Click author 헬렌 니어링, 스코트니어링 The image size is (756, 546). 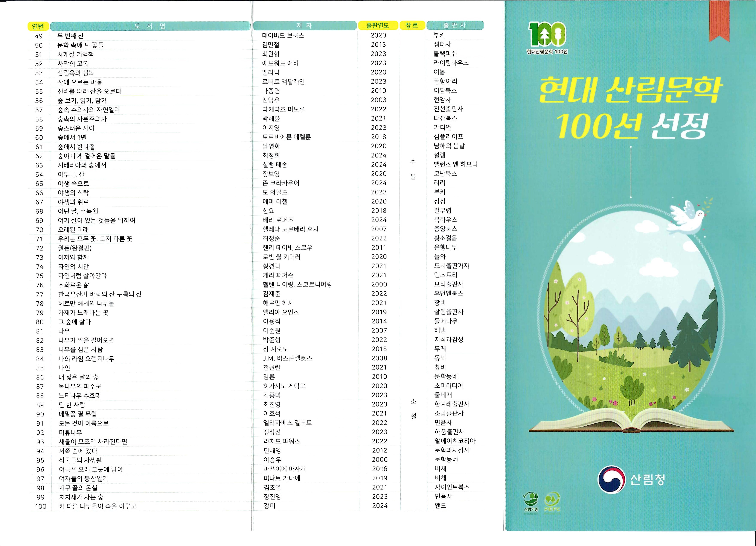(x=297, y=285)
